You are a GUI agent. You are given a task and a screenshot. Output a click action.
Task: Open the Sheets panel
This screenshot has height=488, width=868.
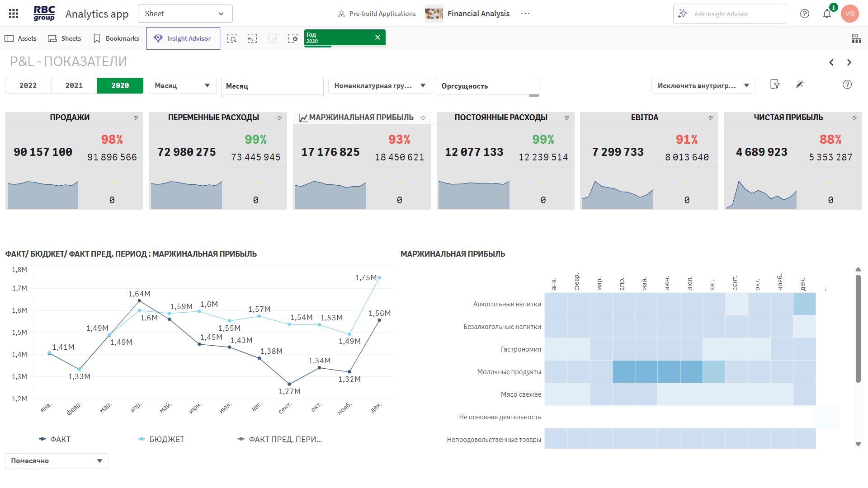point(65,38)
